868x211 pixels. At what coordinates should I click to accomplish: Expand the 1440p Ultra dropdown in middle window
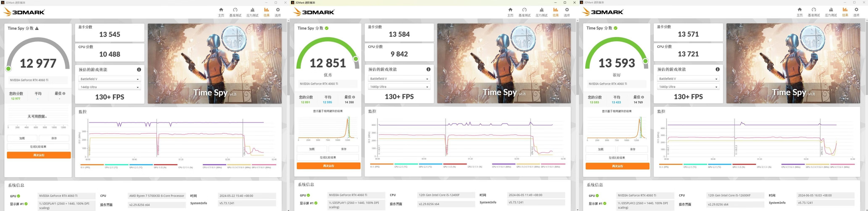pyautogui.click(x=399, y=87)
